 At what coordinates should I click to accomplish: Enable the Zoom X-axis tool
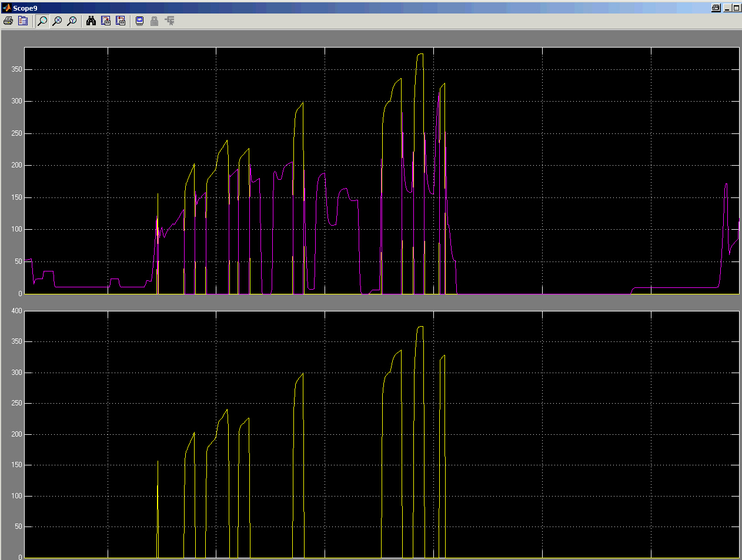pyautogui.click(x=57, y=21)
